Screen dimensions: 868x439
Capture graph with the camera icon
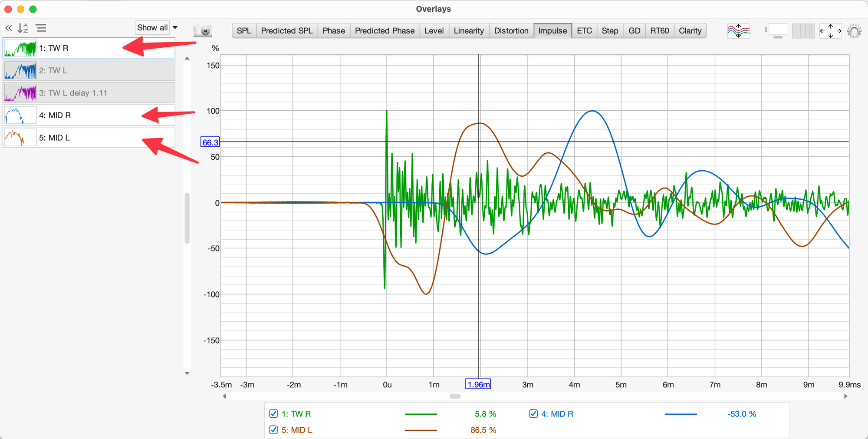click(x=203, y=31)
